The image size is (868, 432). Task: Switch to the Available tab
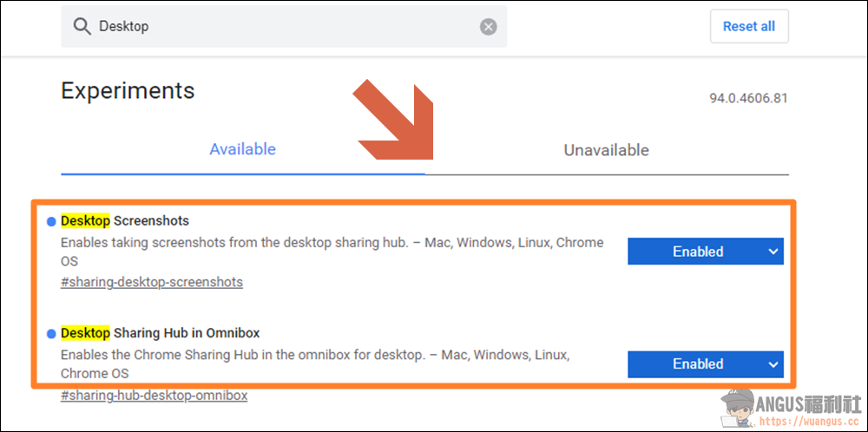point(242,149)
